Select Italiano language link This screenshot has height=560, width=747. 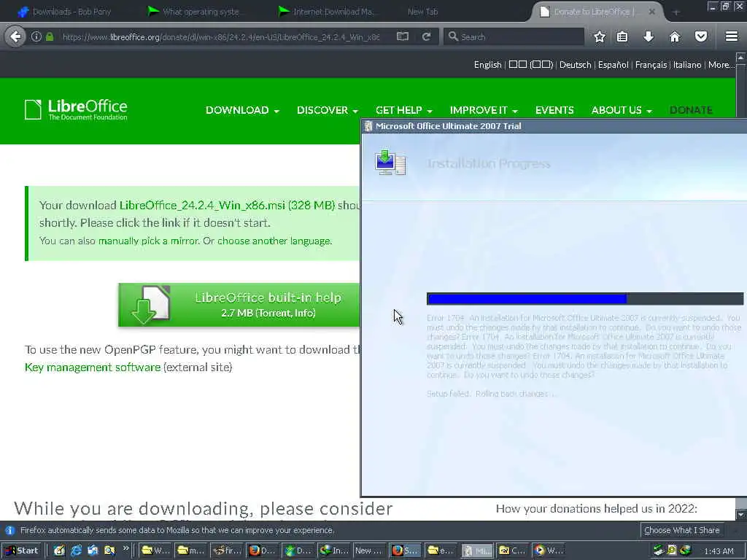pyautogui.click(x=687, y=65)
